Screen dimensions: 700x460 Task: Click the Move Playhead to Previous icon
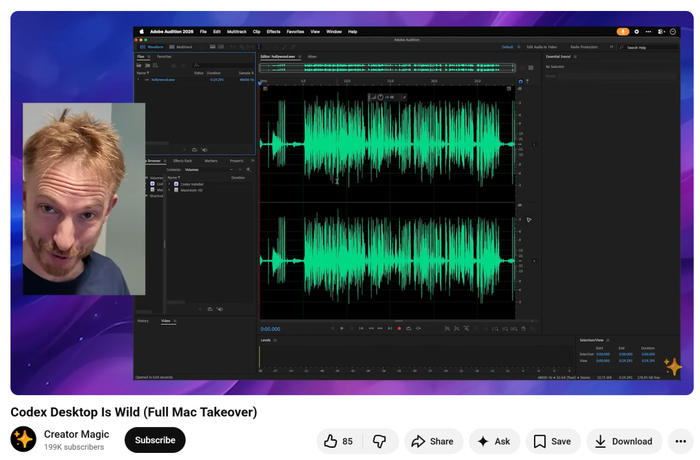[x=361, y=328]
